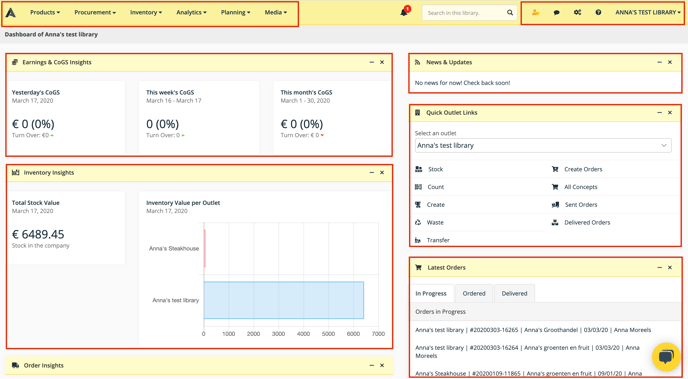The image size is (688, 379).
Task: Open the Procurement menu
Action: coord(95,12)
